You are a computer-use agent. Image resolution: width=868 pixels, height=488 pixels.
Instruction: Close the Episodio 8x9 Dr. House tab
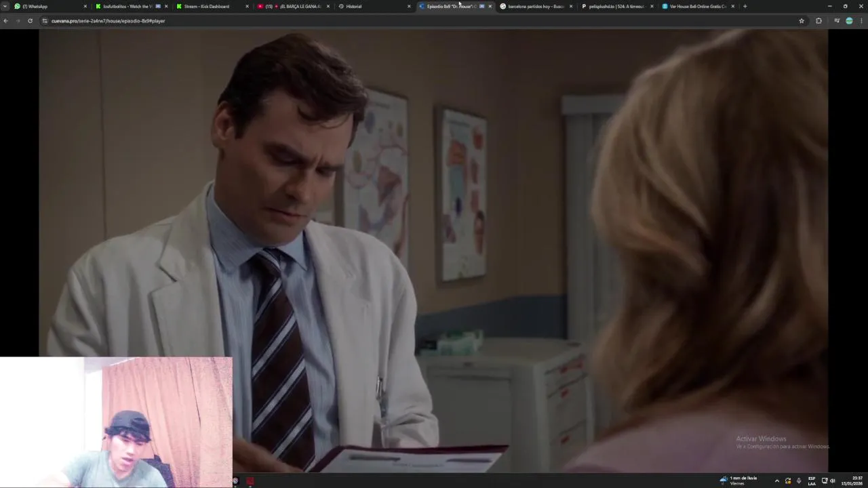(x=490, y=6)
